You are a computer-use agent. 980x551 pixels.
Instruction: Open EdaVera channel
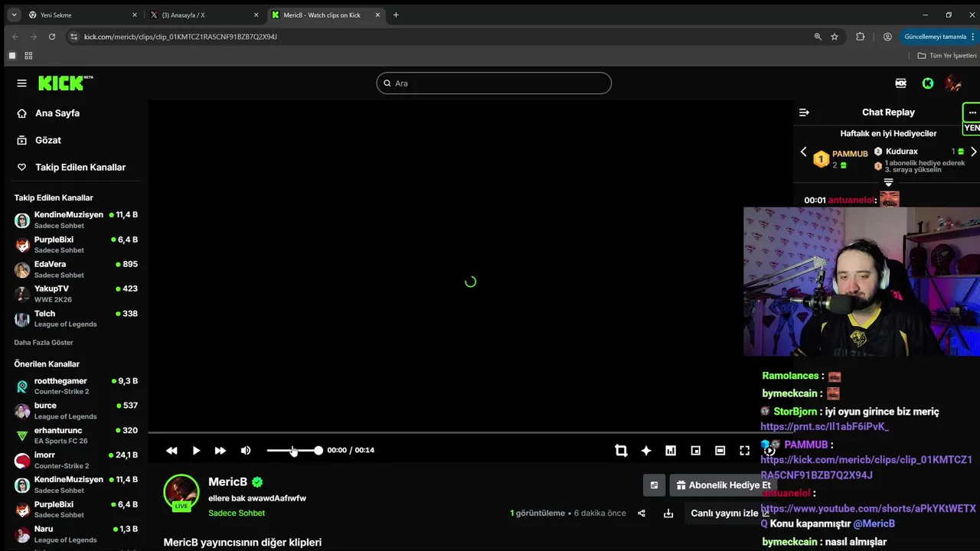[x=76, y=269]
